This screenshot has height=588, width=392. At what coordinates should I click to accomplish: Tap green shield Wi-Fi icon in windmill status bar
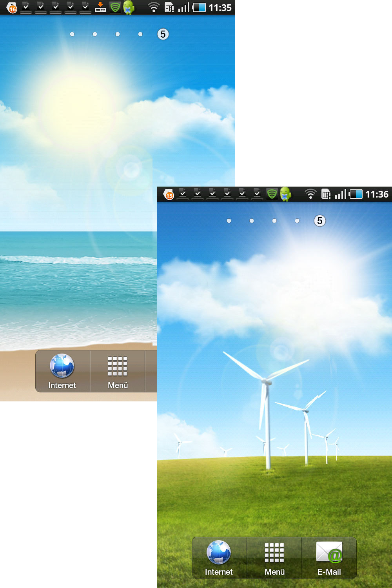pos(272,194)
